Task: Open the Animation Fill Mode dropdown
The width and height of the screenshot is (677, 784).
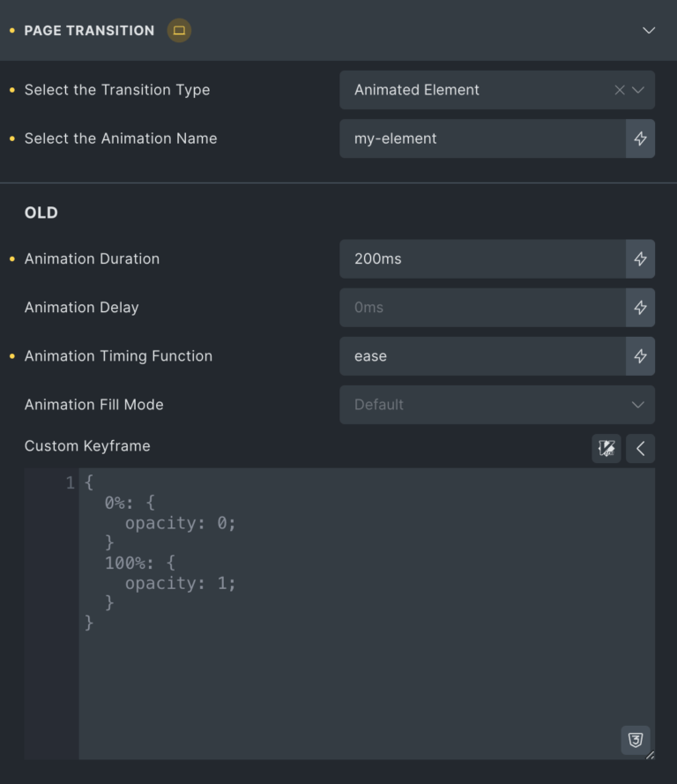Action: click(497, 405)
